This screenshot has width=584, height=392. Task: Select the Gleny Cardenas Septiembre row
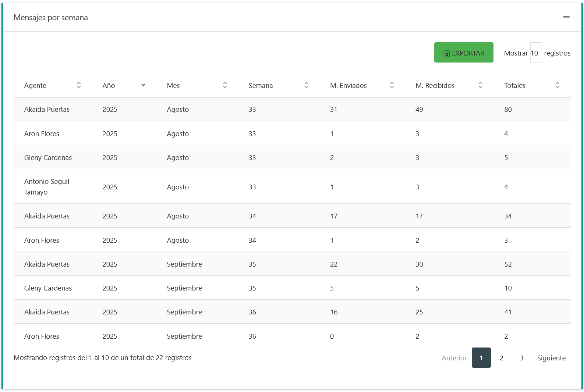(48, 288)
